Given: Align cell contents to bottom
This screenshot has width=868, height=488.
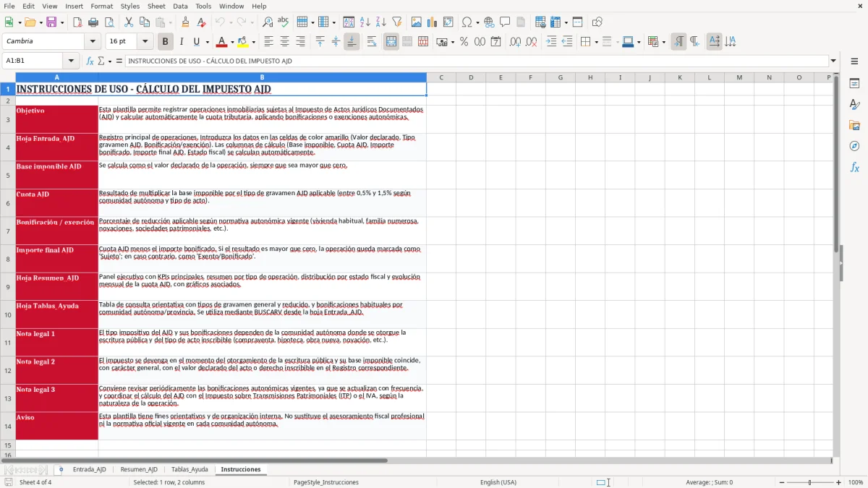Looking at the screenshot, I should (x=352, y=42).
